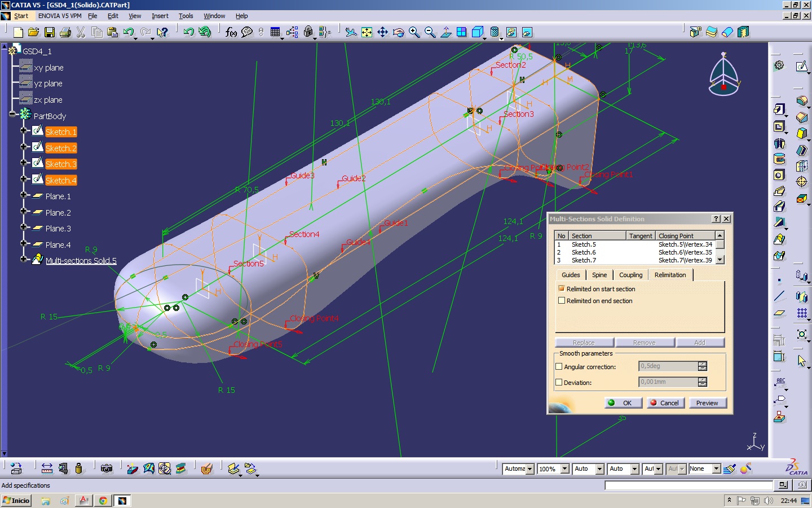
Task: Select the Pan tool icon
Action: coord(382,32)
